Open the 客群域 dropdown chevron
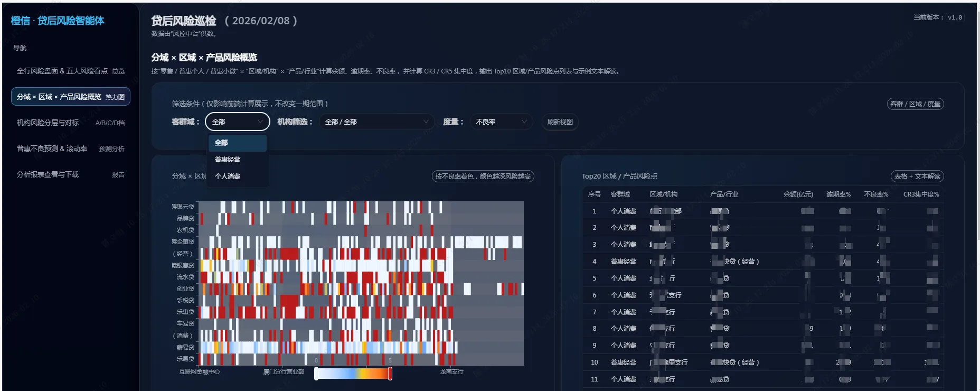Image resolution: width=980 pixels, height=391 pixels. click(x=260, y=122)
